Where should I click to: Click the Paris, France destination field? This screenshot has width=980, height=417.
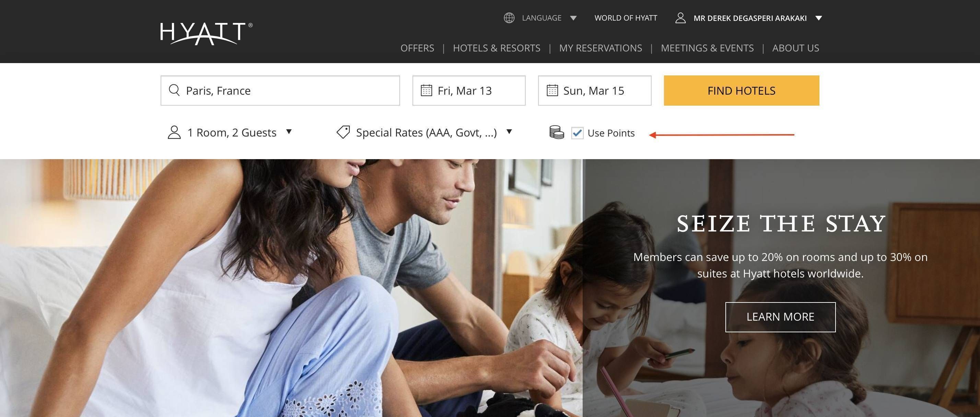point(280,91)
